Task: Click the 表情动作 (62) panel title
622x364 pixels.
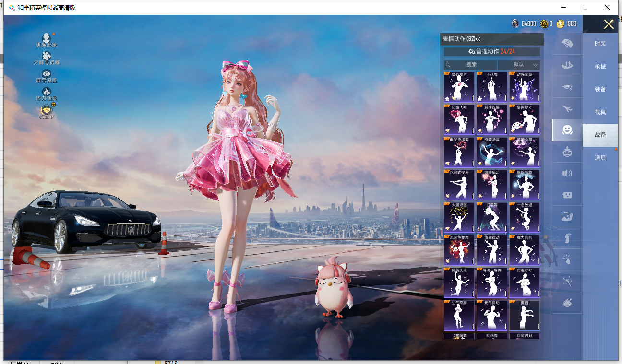Action: 458,39
